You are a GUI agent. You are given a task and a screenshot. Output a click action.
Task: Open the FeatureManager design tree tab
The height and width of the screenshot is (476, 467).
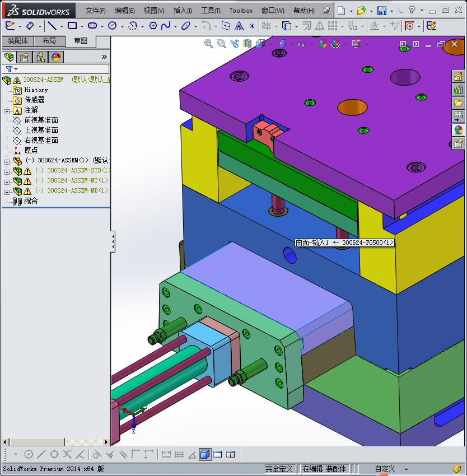click(x=9, y=57)
